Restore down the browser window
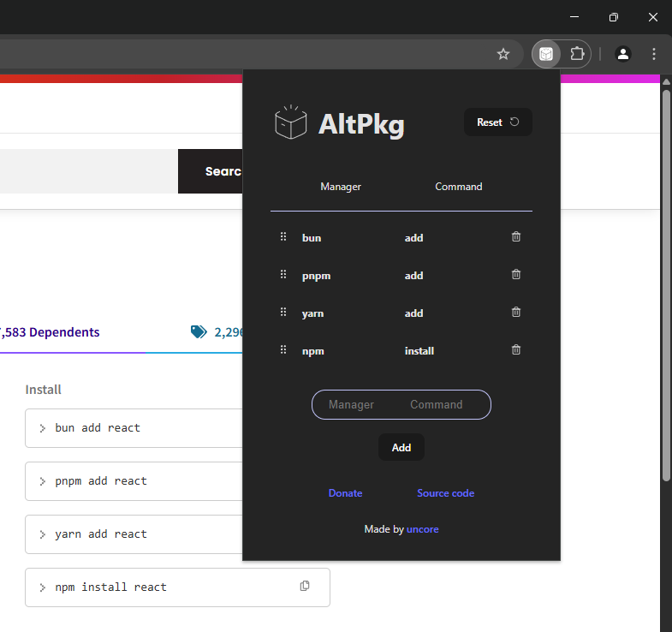Viewport: 672px width, 632px height. coord(614,17)
